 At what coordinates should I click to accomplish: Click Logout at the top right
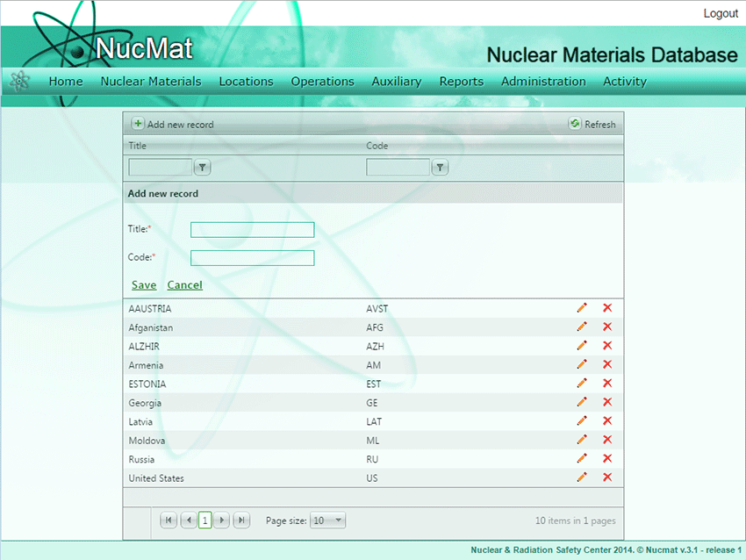click(x=721, y=14)
